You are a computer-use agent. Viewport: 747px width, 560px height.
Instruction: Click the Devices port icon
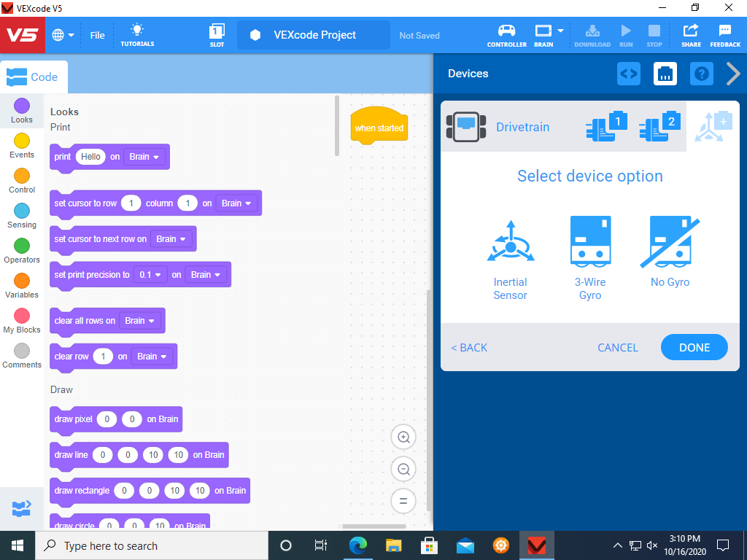665,74
